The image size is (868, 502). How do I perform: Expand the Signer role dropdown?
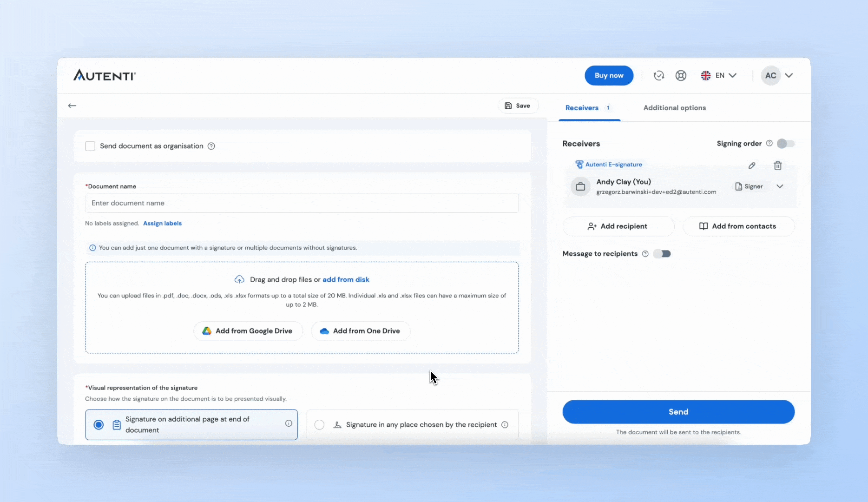pyautogui.click(x=780, y=186)
